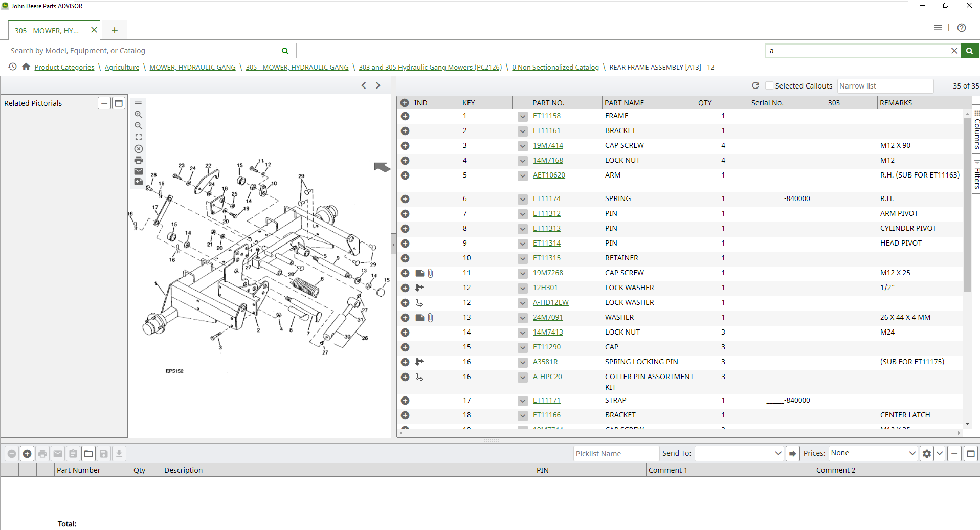Enable the Selected Callouts checkbox
The width and height of the screenshot is (980, 530).
769,86
